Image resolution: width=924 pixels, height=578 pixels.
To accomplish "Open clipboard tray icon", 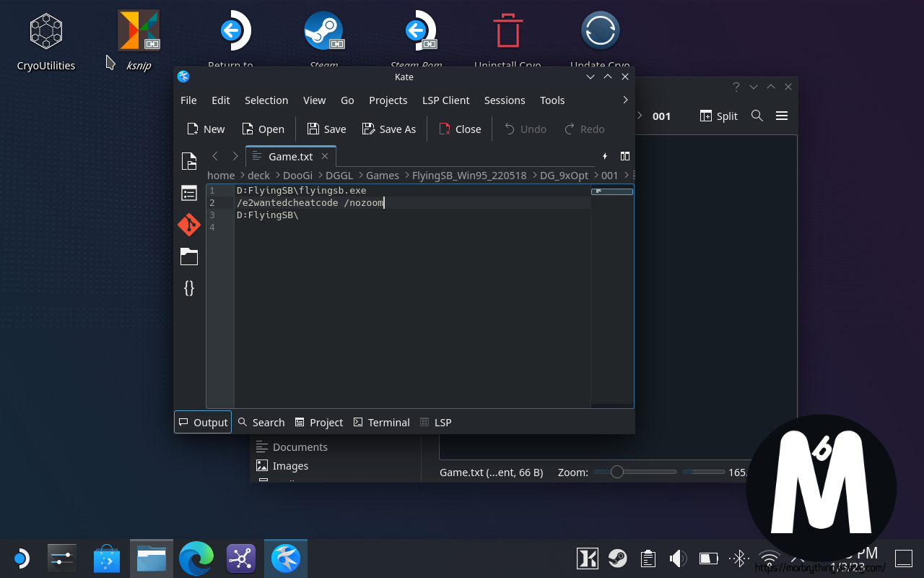I will pyautogui.click(x=648, y=558).
